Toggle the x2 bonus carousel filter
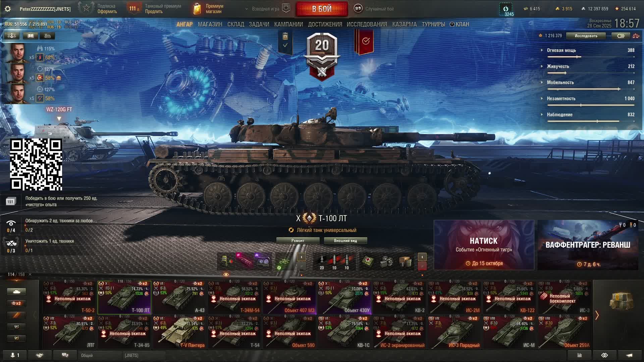 (16, 303)
